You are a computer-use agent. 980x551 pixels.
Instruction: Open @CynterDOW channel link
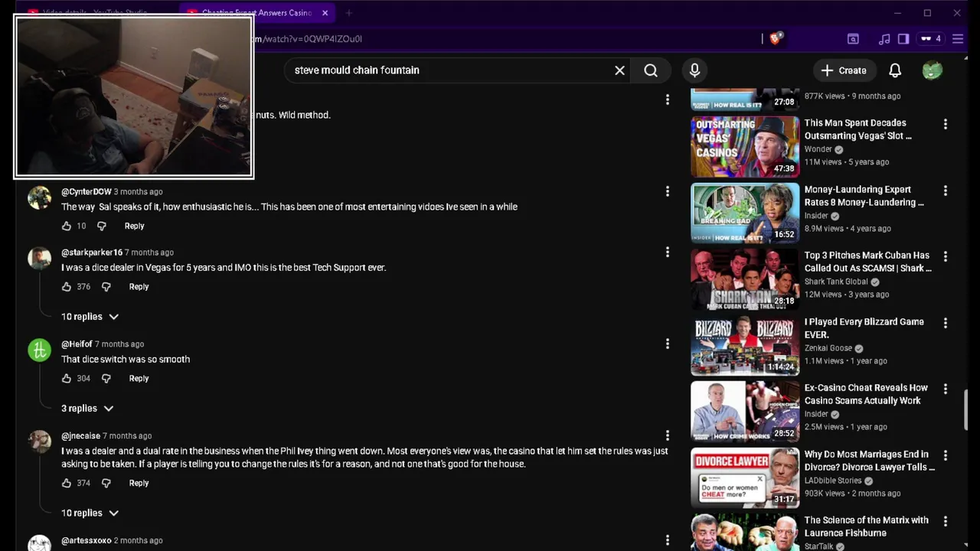point(87,192)
